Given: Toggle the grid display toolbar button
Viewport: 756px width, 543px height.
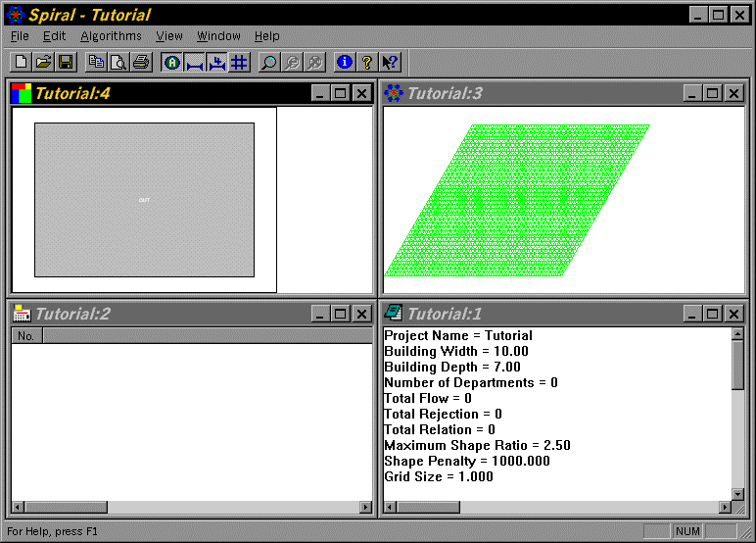Looking at the screenshot, I should coord(239,63).
